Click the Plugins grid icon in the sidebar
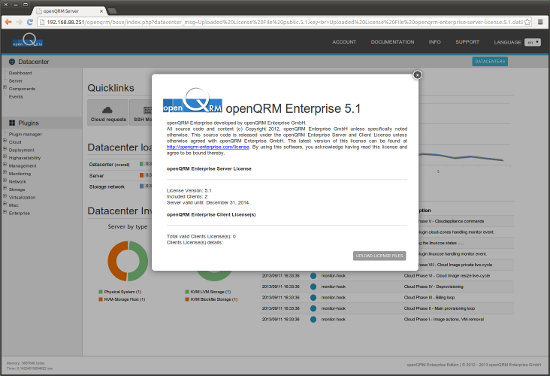This screenshot has width=550, height=376. [x=12, y=123]
